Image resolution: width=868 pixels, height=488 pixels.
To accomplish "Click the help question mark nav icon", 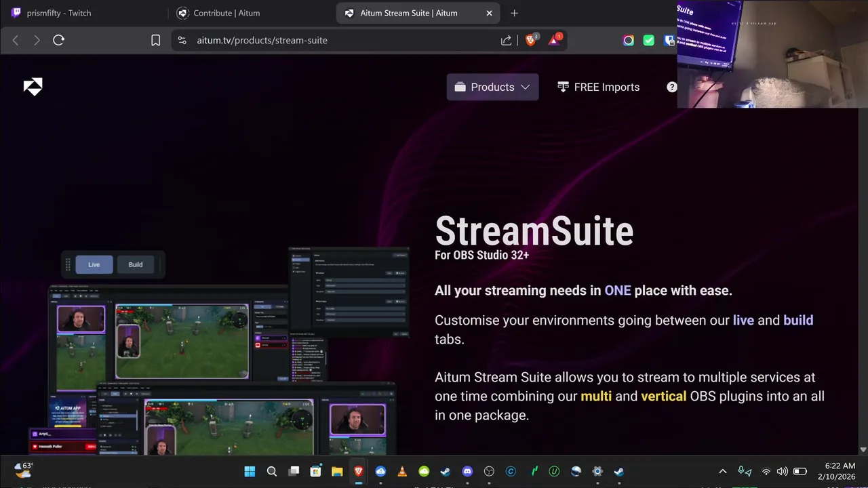I will coord(671,87).
